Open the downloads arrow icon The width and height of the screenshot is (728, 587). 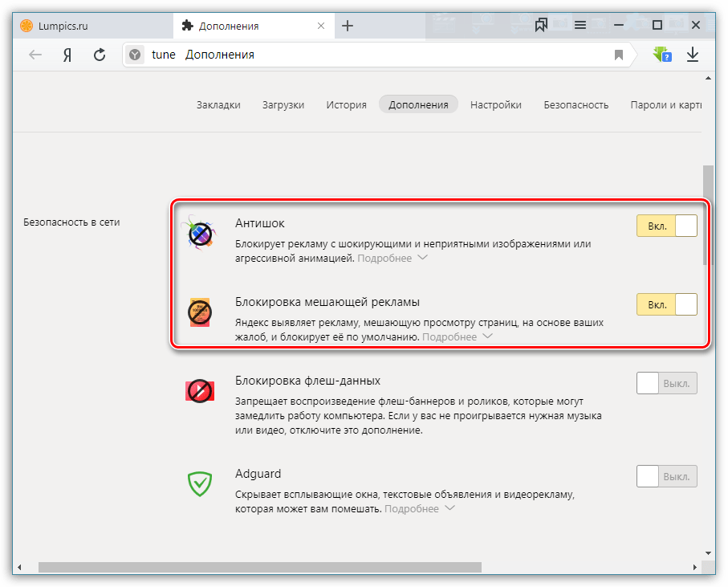click(x=693, y=55)
